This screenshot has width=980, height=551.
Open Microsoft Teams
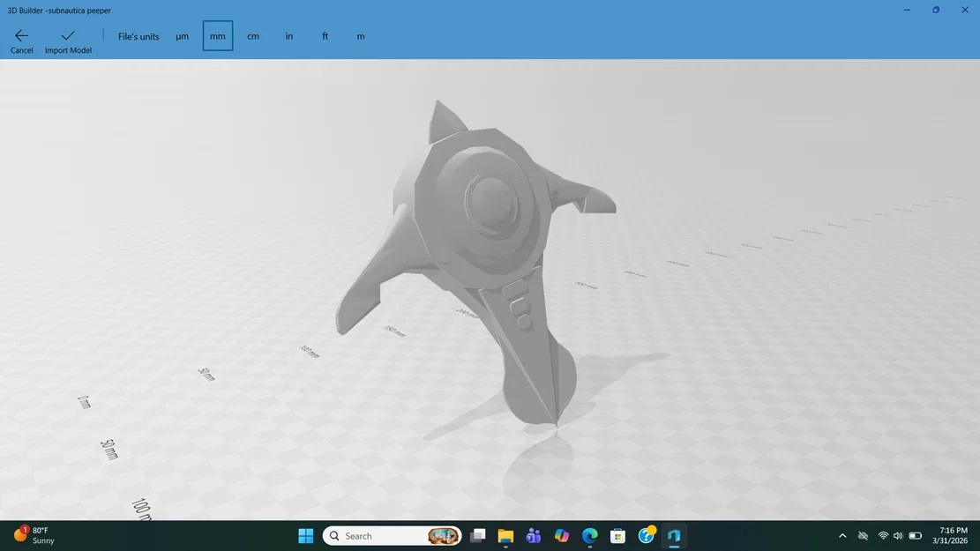(533, 535)
